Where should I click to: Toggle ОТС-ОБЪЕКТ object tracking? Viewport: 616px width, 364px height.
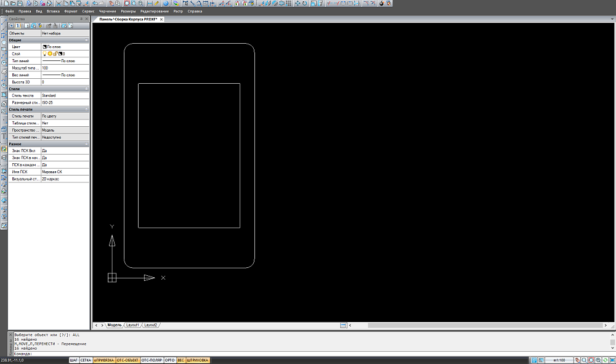[x=128, y=360]
